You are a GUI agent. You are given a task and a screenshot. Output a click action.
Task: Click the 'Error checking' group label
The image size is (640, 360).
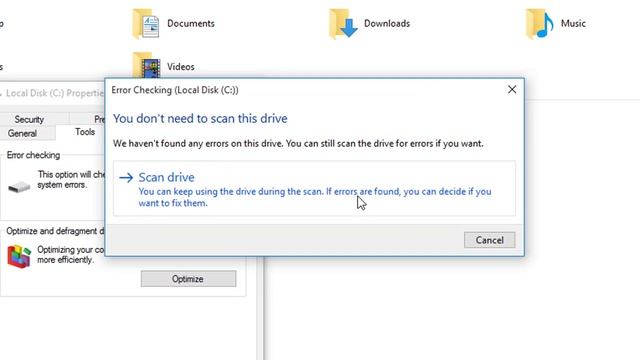point(33,155)
